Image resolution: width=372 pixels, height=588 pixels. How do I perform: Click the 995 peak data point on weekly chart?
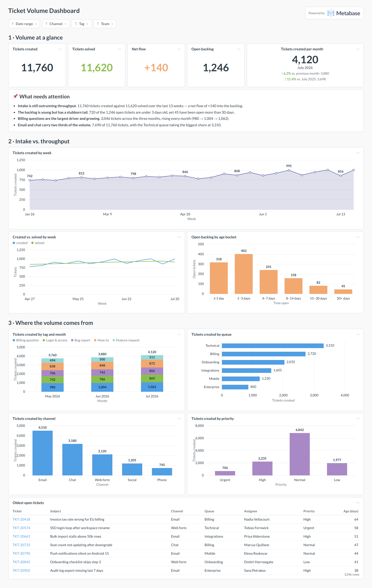[289, 170]
